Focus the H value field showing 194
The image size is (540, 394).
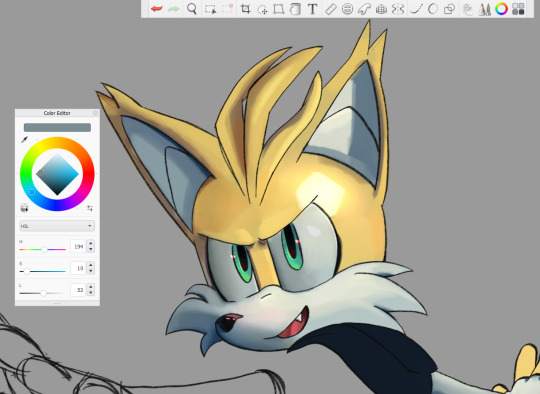click(78, 247)
